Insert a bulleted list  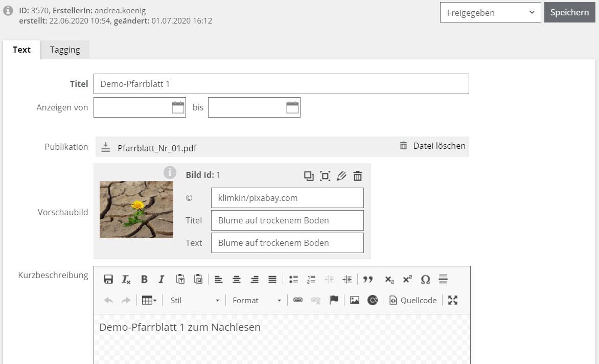(x=293, y=279)
